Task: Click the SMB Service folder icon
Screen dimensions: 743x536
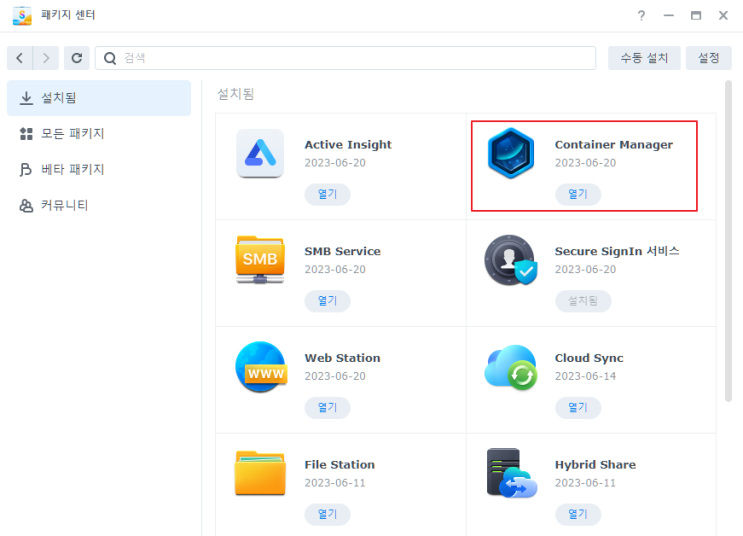Action: (x=260, y=260)
